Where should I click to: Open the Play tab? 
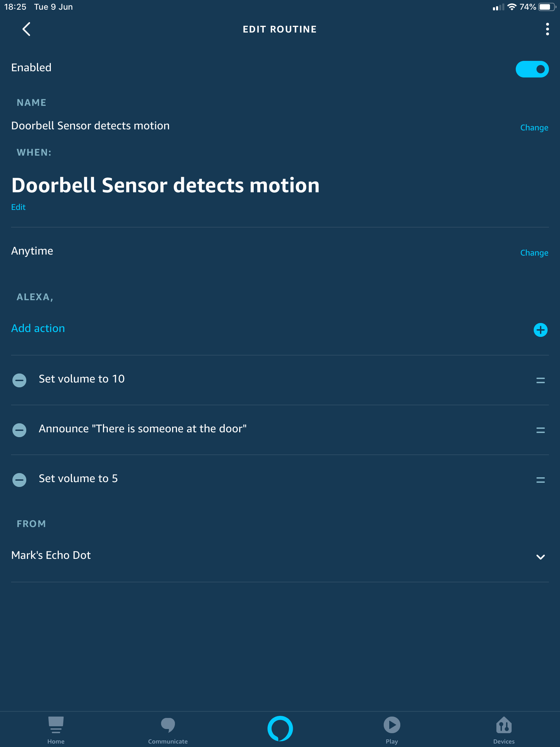392,730
